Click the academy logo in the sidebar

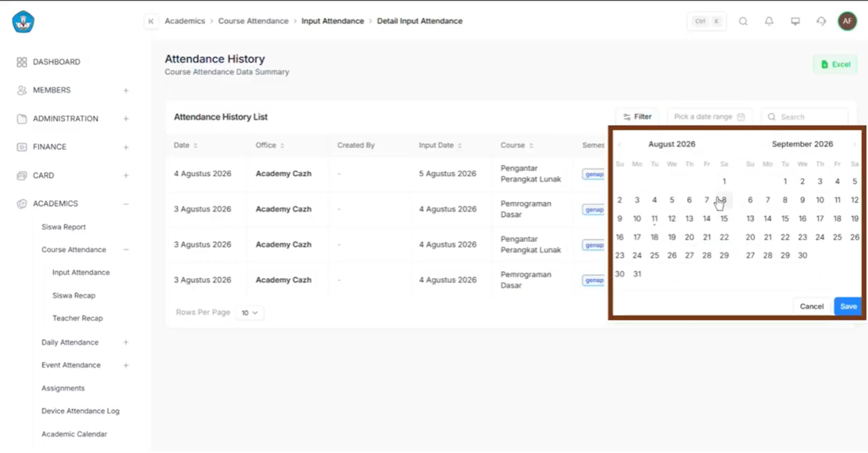[x=23, y=22]
